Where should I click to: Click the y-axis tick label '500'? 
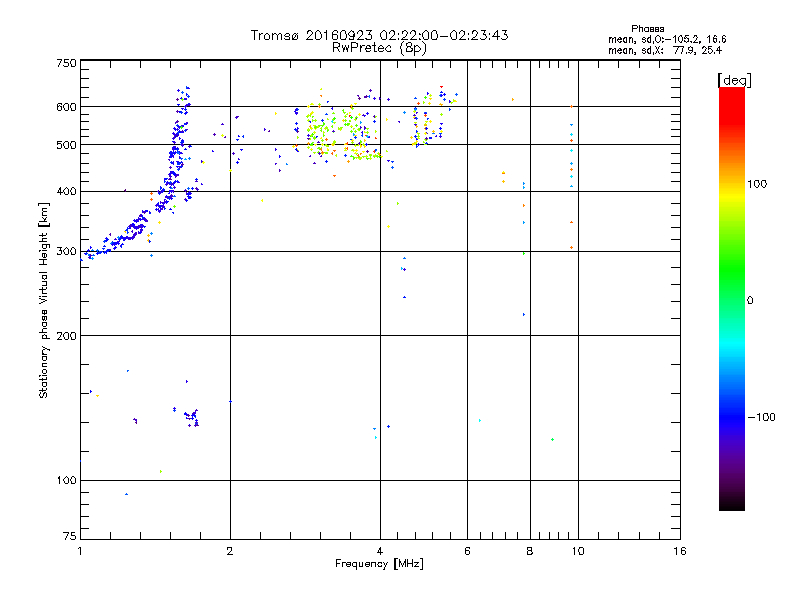pos(67,145)
